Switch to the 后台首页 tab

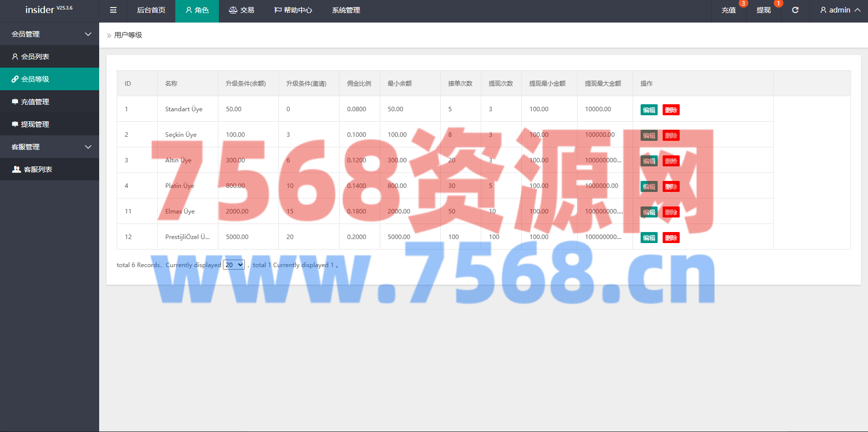[x=151, y=10]
